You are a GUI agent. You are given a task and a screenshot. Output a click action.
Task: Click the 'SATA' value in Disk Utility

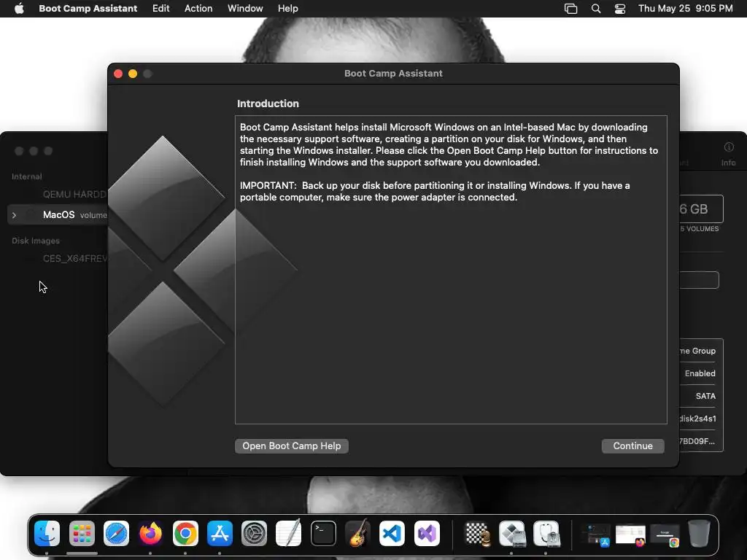pyautogui.click(x=705, y=396)
